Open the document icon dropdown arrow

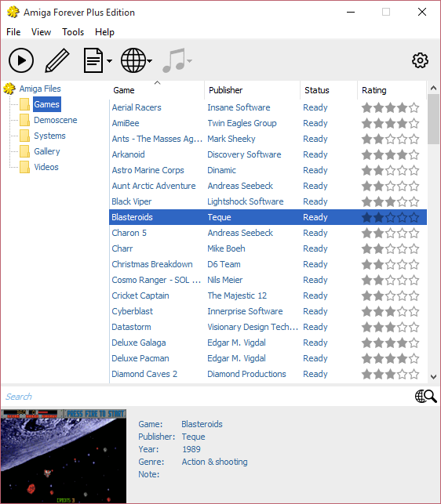point(109,61)
